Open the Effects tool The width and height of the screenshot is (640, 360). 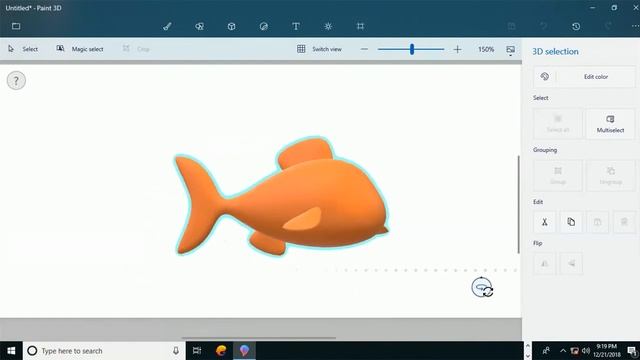pyautogui.click(x=328, y=27)
